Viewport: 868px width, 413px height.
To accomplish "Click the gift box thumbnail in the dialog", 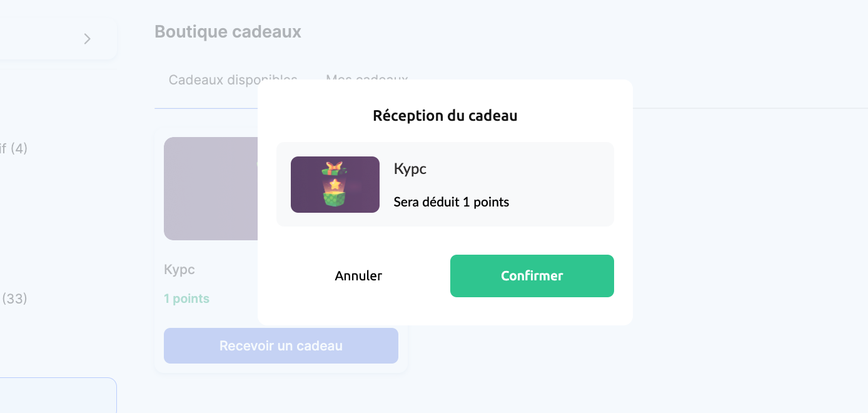I will (335, 185).
